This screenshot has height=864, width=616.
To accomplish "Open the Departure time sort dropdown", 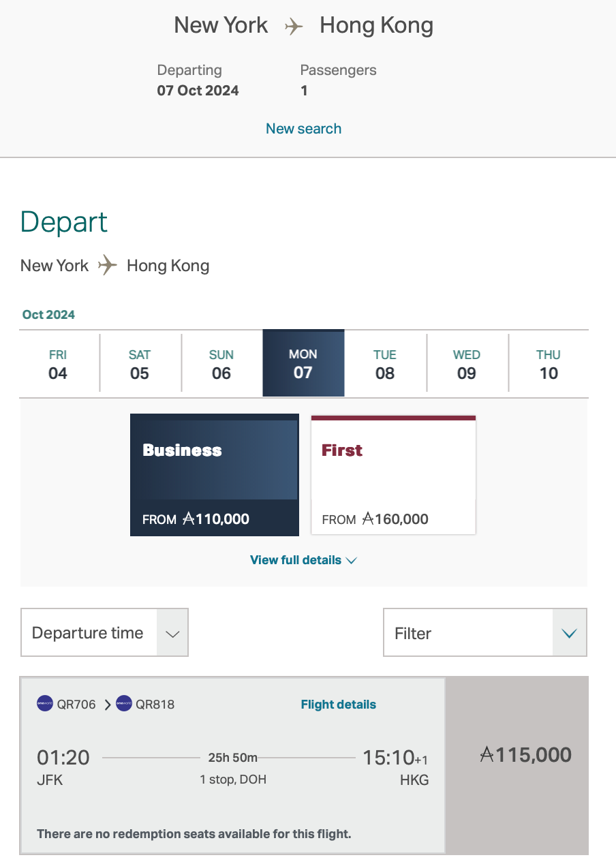I will point(104,632).
